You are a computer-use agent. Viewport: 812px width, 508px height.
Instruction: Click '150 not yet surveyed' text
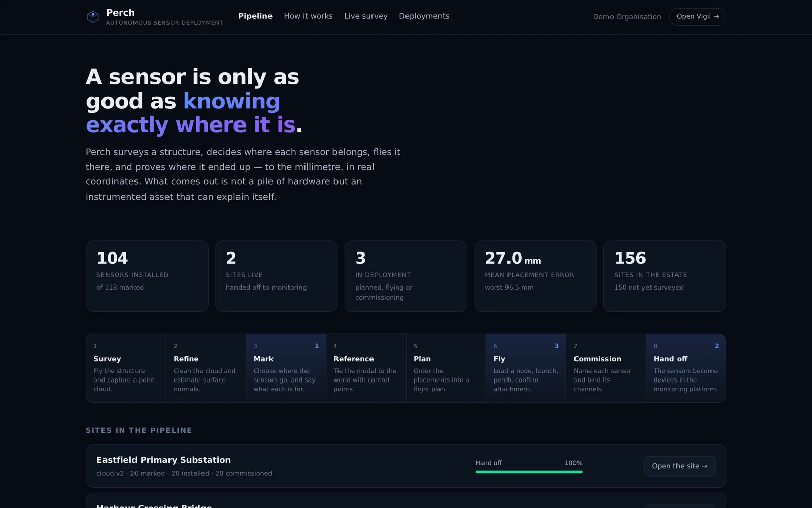tap(649, 288)
